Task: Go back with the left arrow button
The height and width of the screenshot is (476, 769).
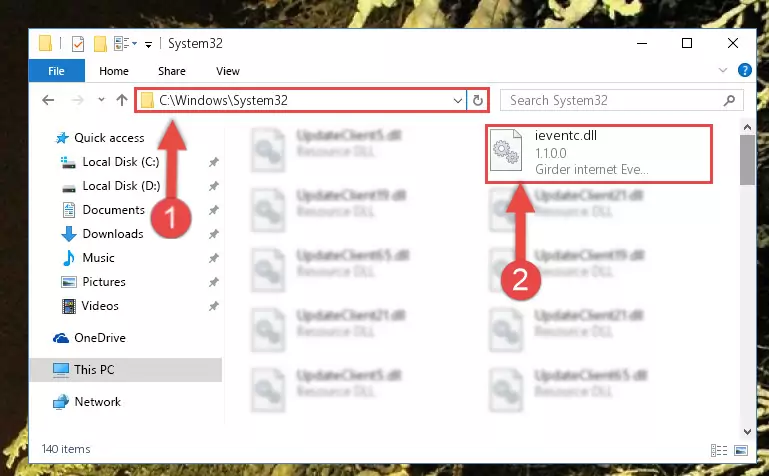Action: [x=48, y=100]
